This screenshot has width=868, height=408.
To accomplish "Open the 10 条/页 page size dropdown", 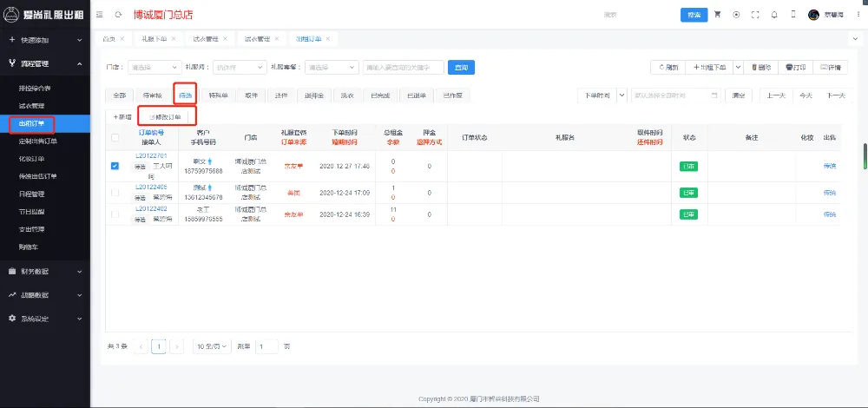I will pos(212,346).
